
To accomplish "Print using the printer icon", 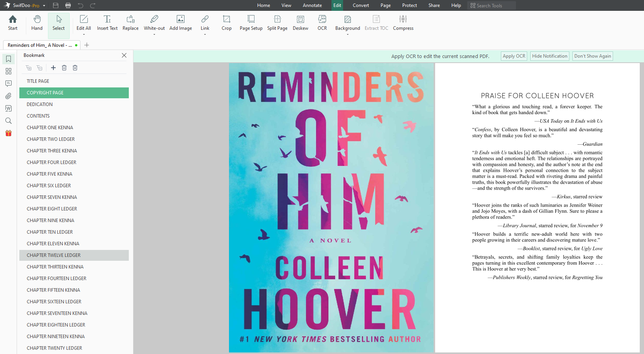I will 68,5.
